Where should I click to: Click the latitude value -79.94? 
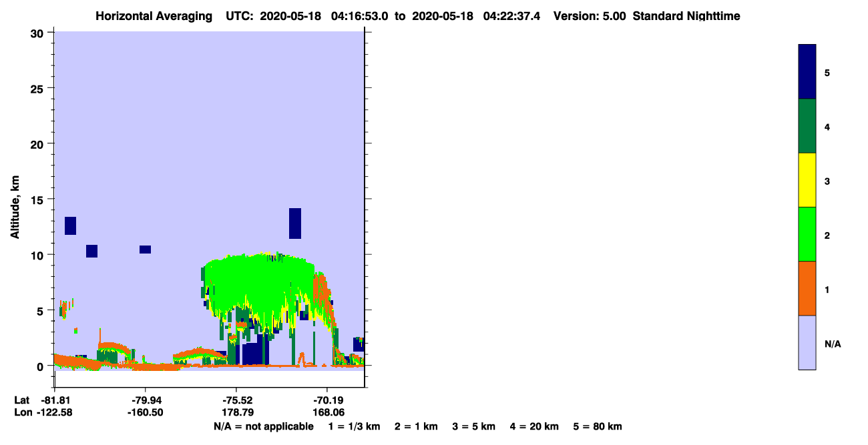pyautogui.click(x=145, y=400)
